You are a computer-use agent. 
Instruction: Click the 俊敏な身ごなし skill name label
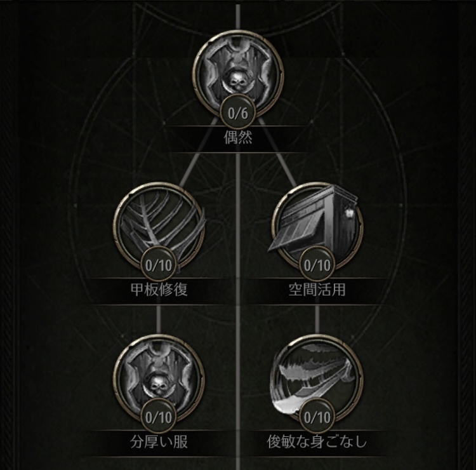[x=317, y=442]
